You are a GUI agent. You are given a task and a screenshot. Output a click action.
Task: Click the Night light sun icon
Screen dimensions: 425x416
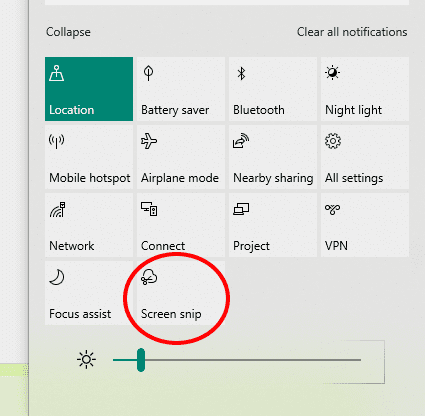coord(332,73)
